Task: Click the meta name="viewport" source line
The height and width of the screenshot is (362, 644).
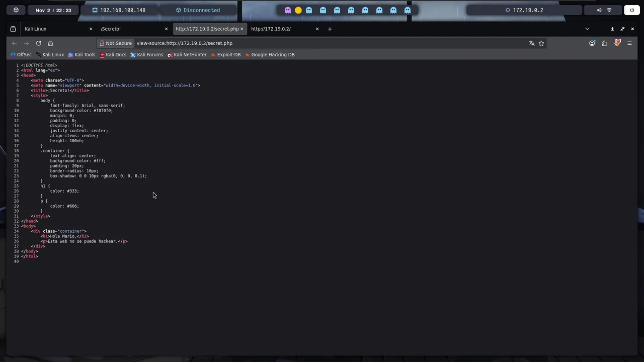Action: coord(115,85)
